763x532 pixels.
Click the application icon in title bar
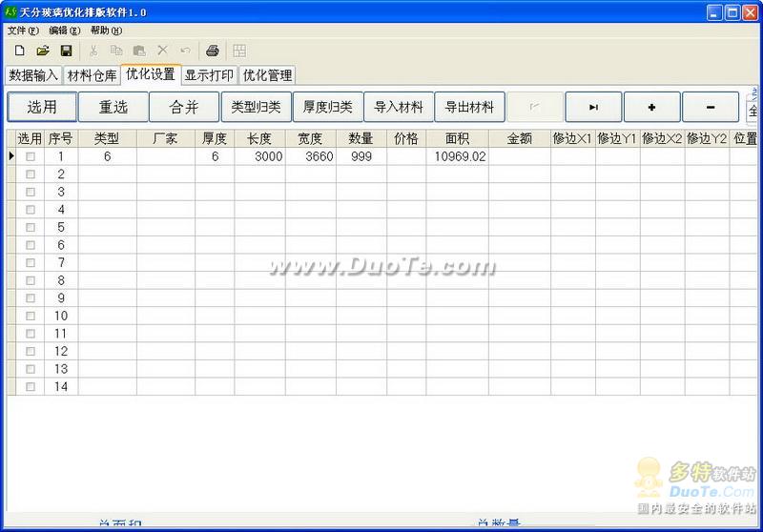[x=10, y=12]
